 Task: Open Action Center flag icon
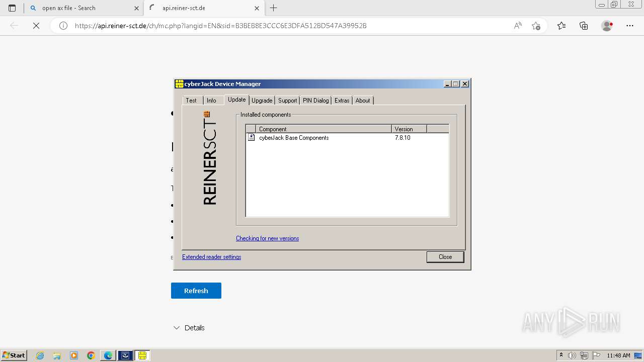point(596,355)
